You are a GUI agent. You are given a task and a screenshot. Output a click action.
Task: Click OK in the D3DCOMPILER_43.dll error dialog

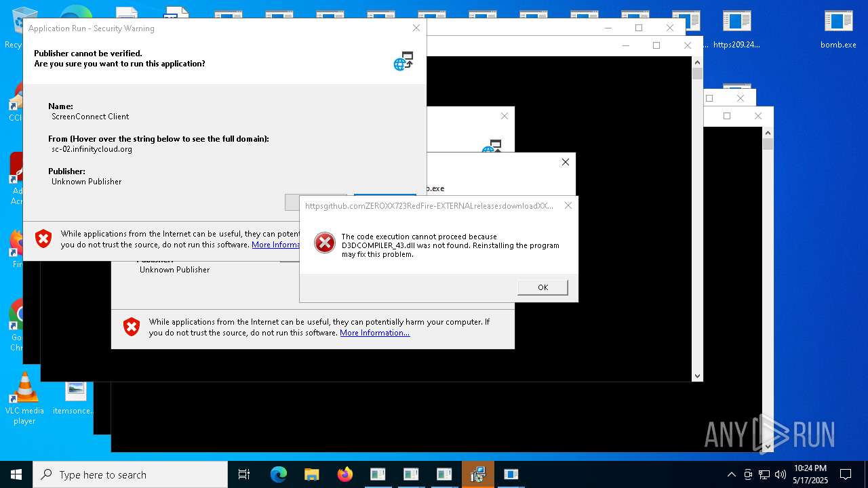[x=542, y=287]
